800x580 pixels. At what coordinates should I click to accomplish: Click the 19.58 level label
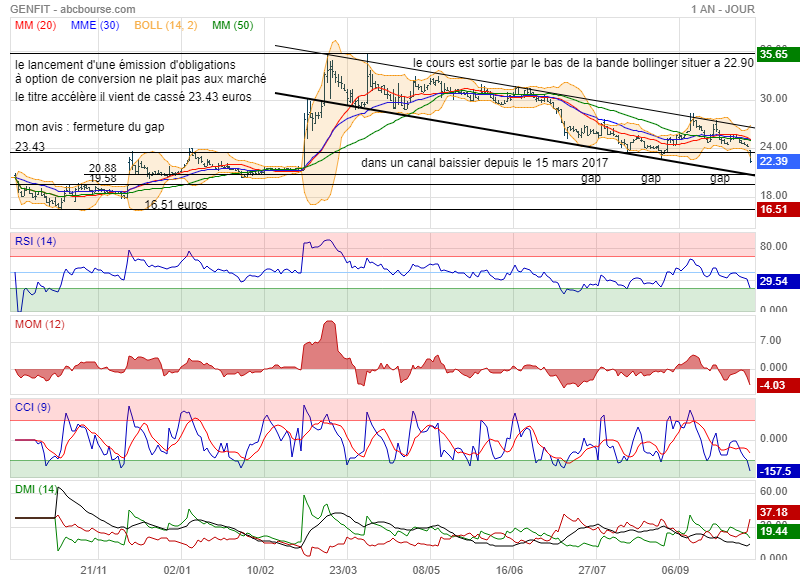coord(103,178)
